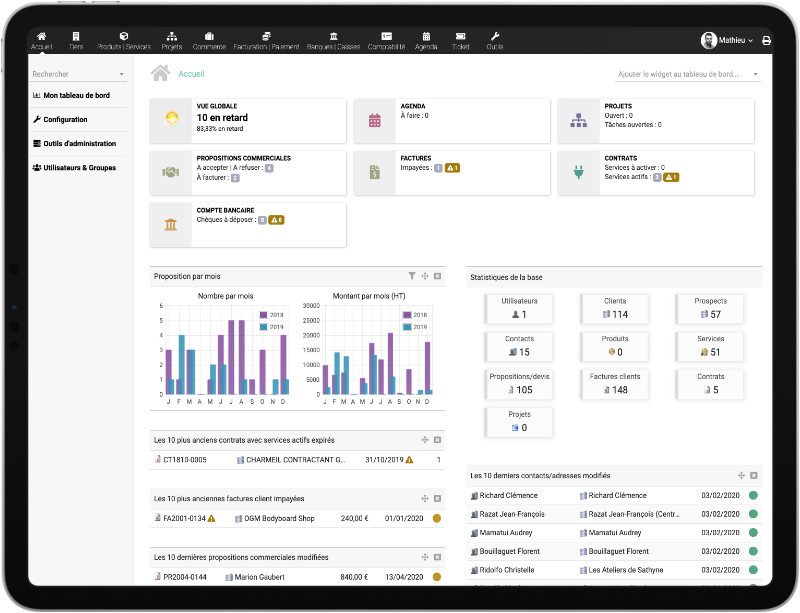Click the 2019 legend swatch in Montant par mois
This screenshot has height=613, width=800.
[407, 327]
